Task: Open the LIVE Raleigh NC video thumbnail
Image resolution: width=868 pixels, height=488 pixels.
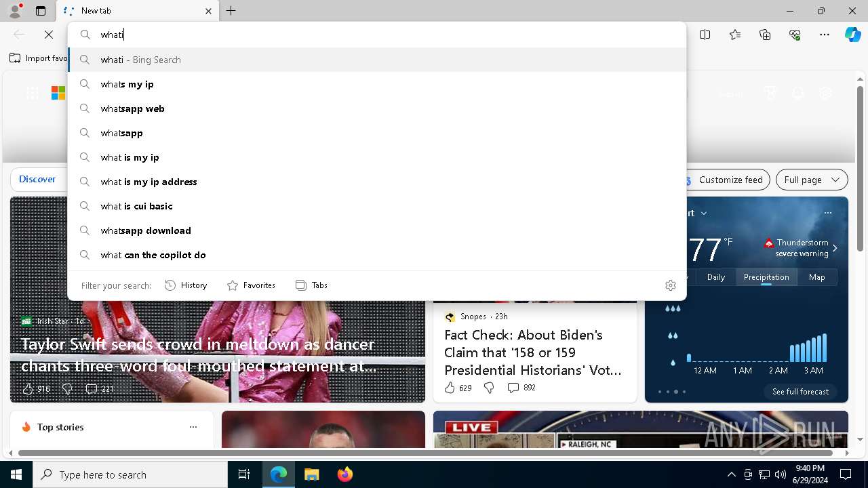Action: (x=641, y=430)
